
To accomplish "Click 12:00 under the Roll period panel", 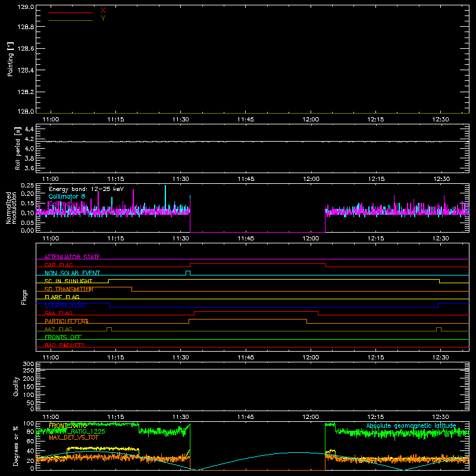I will (311, 179).
